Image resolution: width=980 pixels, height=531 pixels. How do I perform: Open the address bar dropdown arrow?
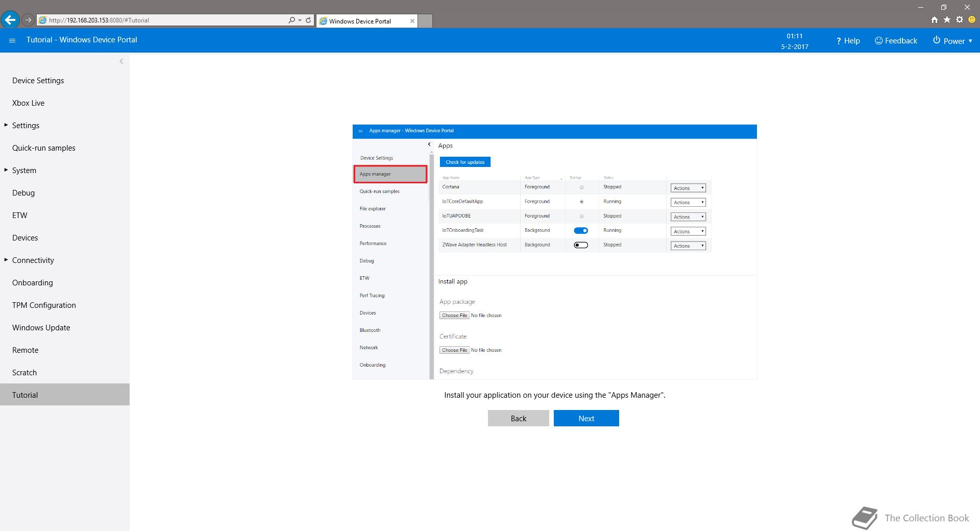pos(299,20)
